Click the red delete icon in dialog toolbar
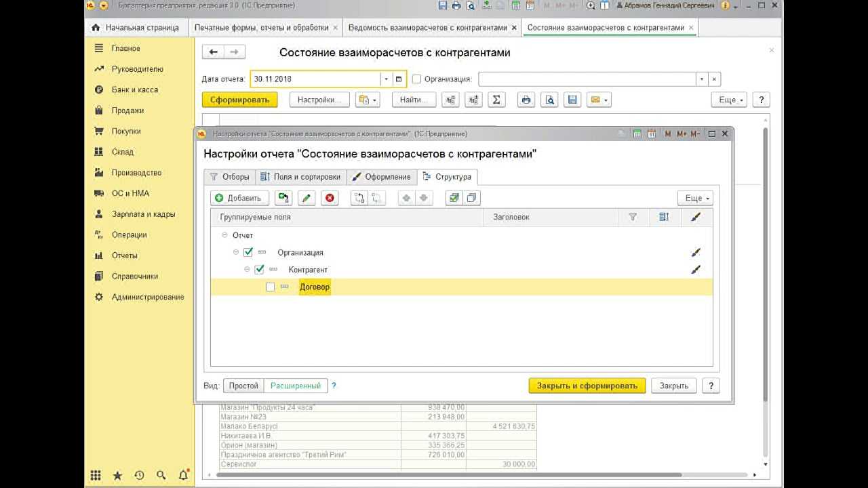This screenshot has height=488, width=868. pyautogui.click(x=330, y=198)
